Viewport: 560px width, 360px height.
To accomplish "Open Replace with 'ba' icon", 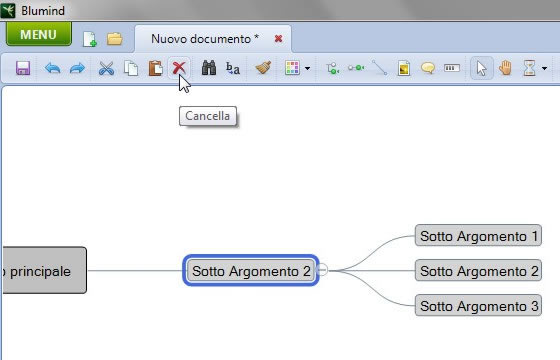I will [232, 68].
